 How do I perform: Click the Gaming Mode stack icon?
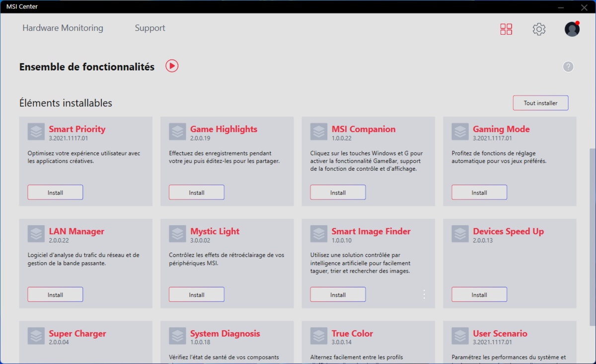(x=460, y=132)
